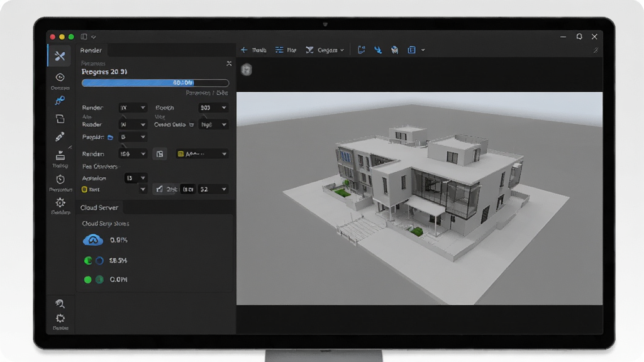644x362 pixels.
Task: Open the dropdown arrow next to yellow circle row
Action: [143, 189]
